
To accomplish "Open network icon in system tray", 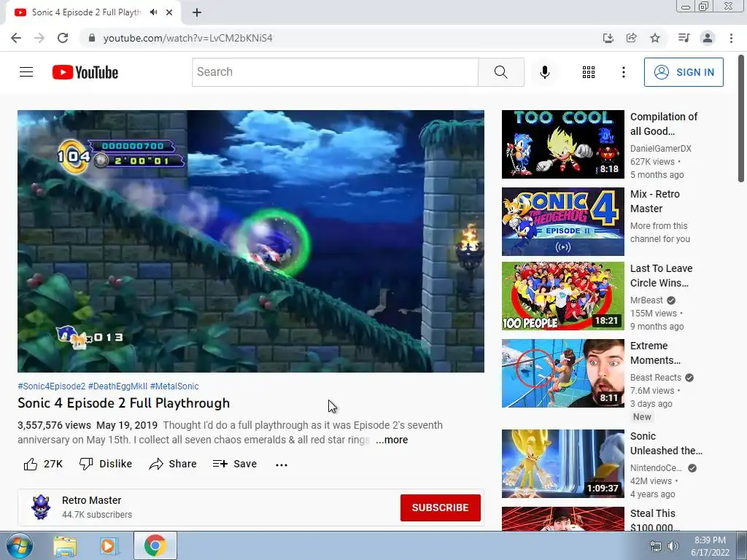I will (x=656, y=546).
